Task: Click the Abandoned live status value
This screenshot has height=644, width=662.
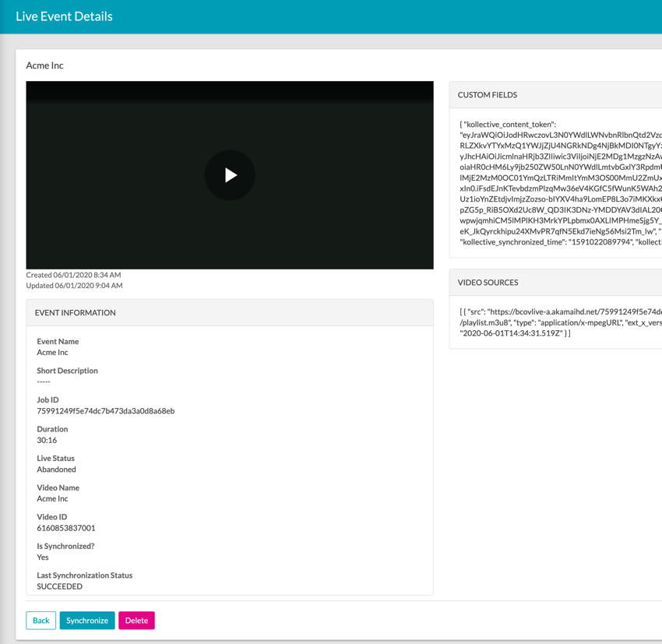Action: 56,470
